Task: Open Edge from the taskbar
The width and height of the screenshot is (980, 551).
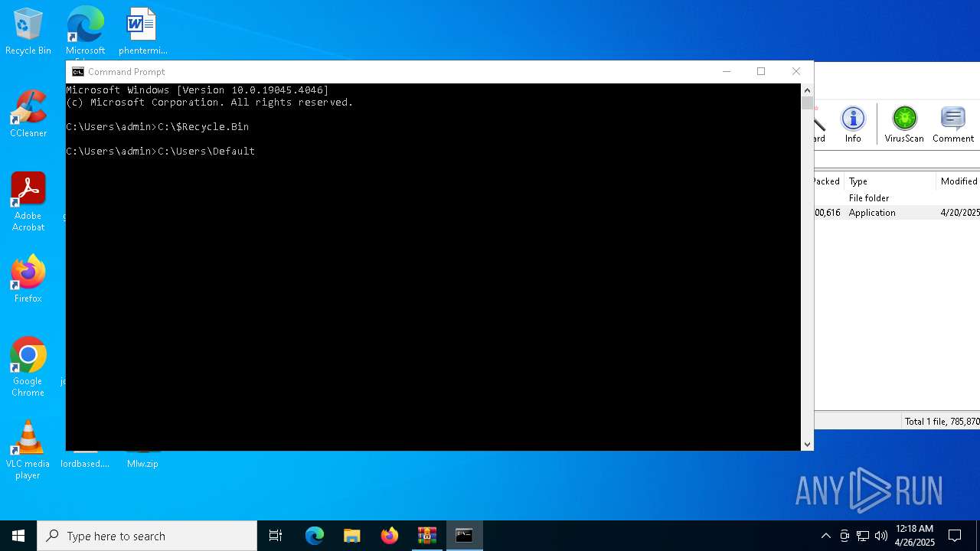Action: pos(315,536)
